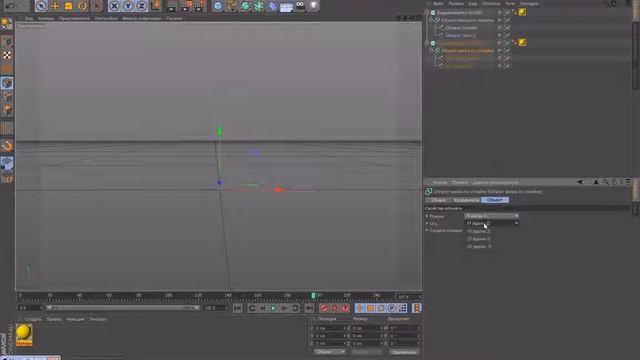Image resolution: width=640 pixels, height=360 pixels.
Task: Add a Camera object
Action: point(300,6)
